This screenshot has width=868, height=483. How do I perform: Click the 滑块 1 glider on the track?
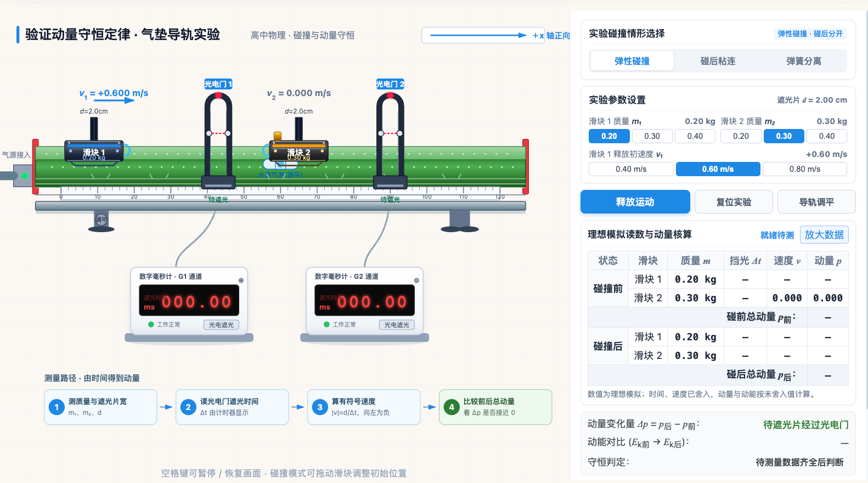94,151
